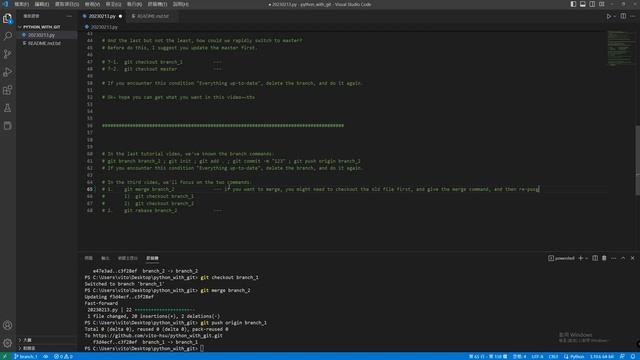This screenshot has width=640, height=360.
Task: Switch to the Terminal panel tab
Action: point(152,258)
